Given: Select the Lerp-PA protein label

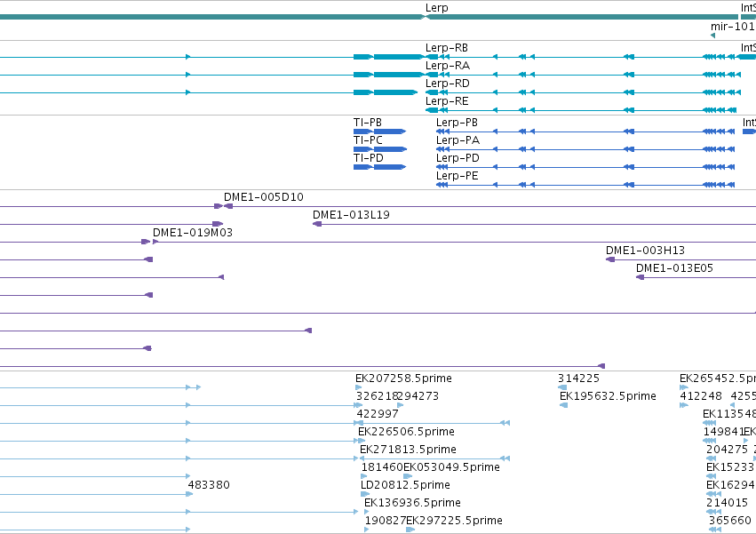Looking at the screenshot, I should pos(458,140).
